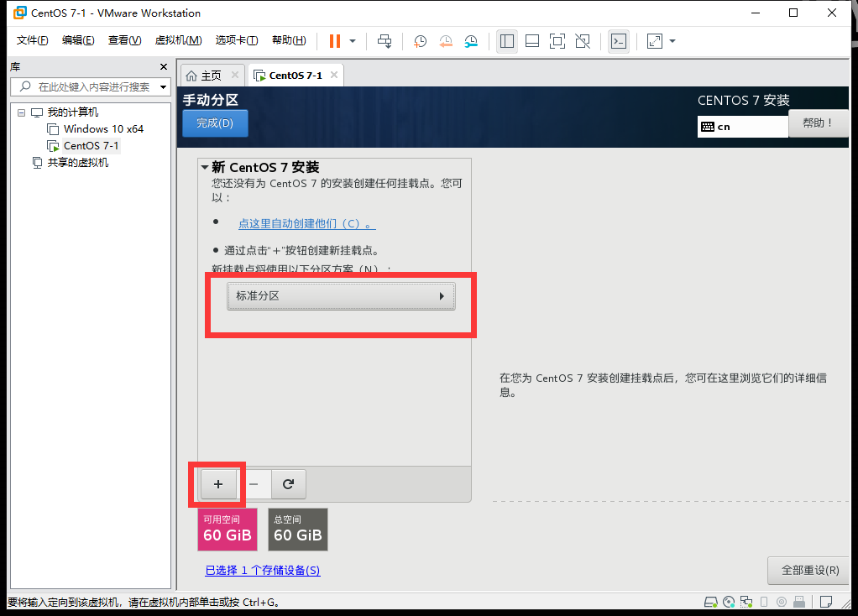Take a snapshot of this virtual machine
Viewport: 858px width, 616px height.
point(420,41)
